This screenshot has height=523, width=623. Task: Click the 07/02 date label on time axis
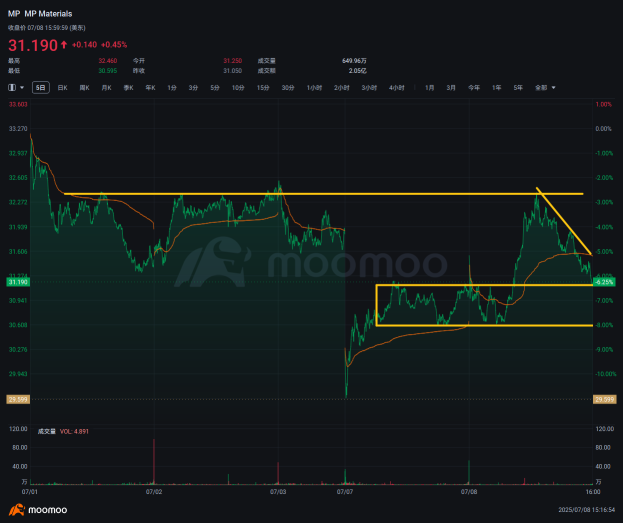(154, 492)
